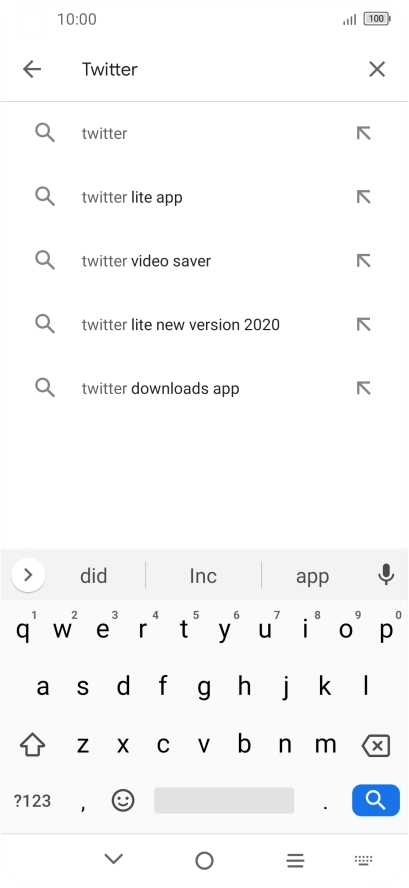The width and height of the screenshot is (409, 888).
Task: Select the 'twitter' search suggestion
Action: (x=204, y=133)
